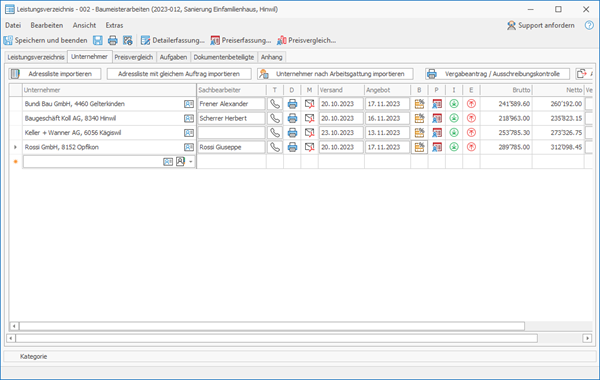Click Speichern und beenden
The height and width of the screenshot is (380, 600).
pos(46,40)
